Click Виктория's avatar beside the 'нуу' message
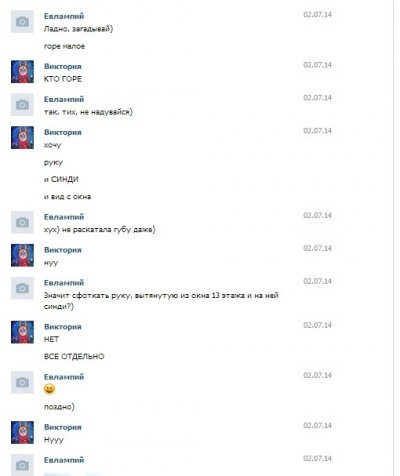Viewport: 400px width, 476px height. [22, 255]
